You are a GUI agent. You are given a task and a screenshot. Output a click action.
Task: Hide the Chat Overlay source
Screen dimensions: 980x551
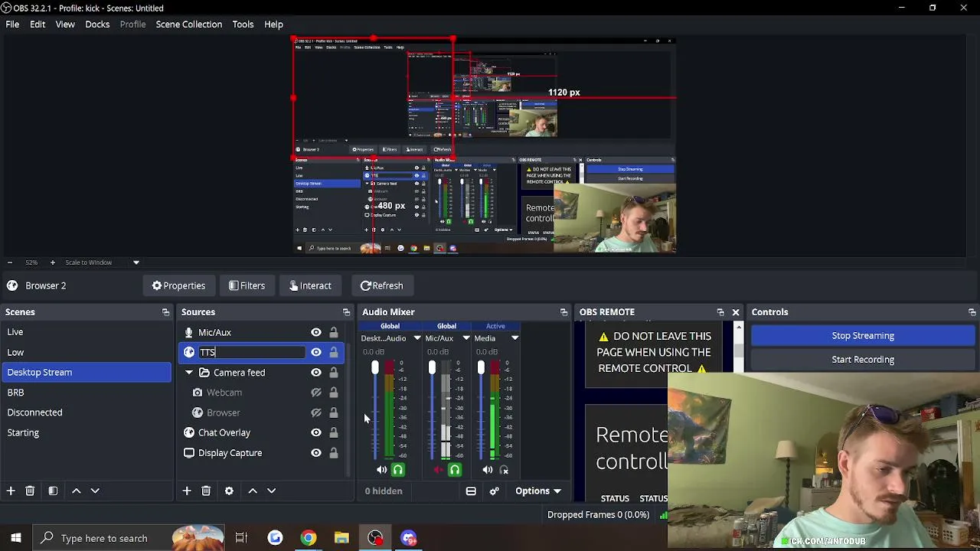(315, 432)
